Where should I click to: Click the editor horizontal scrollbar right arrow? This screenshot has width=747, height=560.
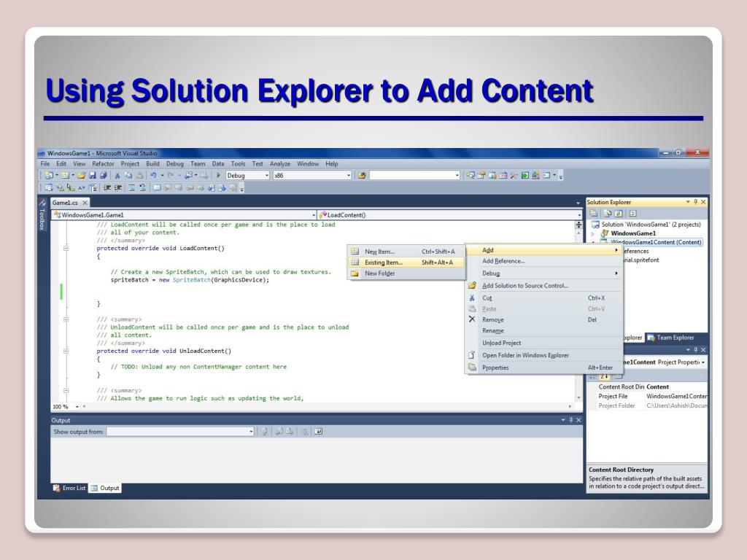point(570,407)
